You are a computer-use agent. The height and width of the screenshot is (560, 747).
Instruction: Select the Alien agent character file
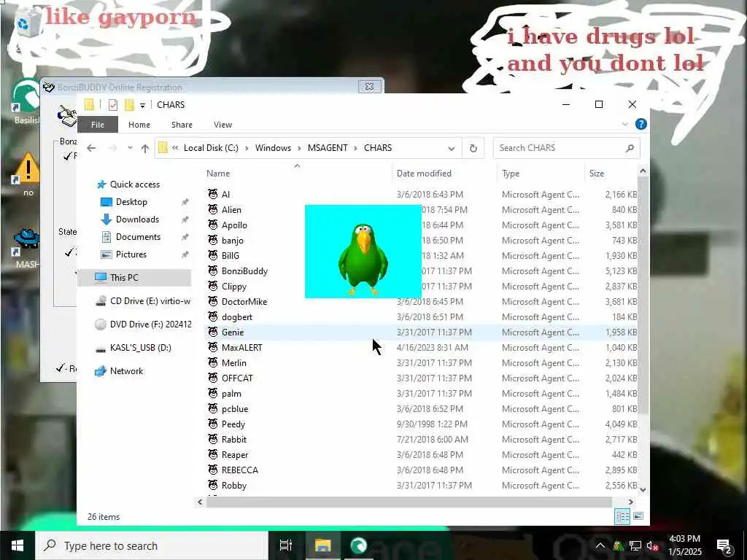pos(225,209)
